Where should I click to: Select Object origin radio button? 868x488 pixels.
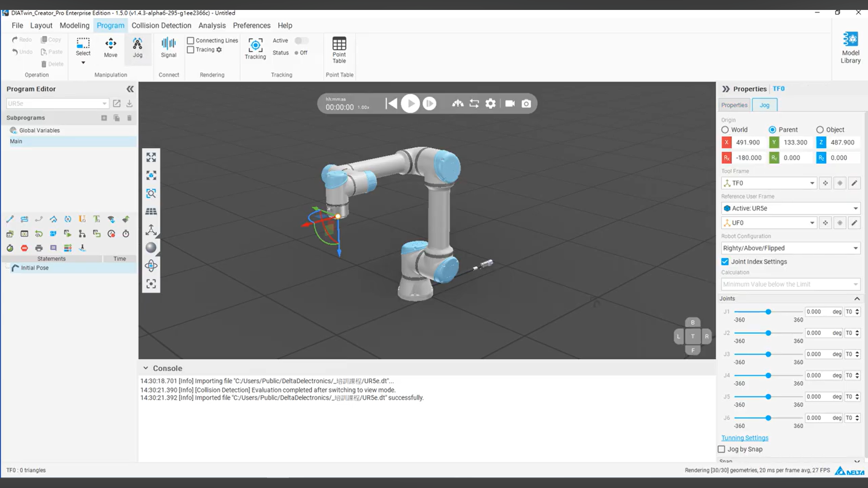pyautogui.click(x=820, y=130)
